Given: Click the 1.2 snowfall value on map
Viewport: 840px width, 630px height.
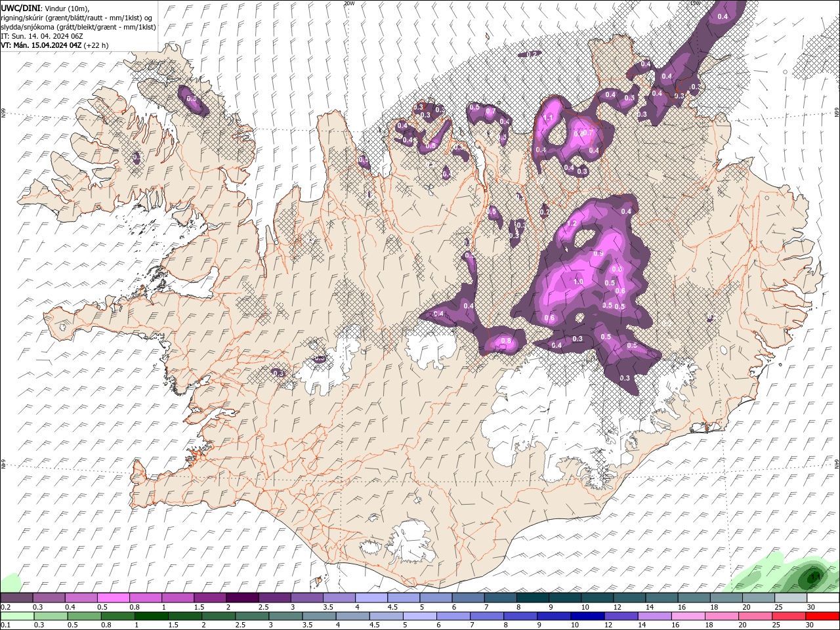Looking at the screenshot, I should tap(571, 223).
